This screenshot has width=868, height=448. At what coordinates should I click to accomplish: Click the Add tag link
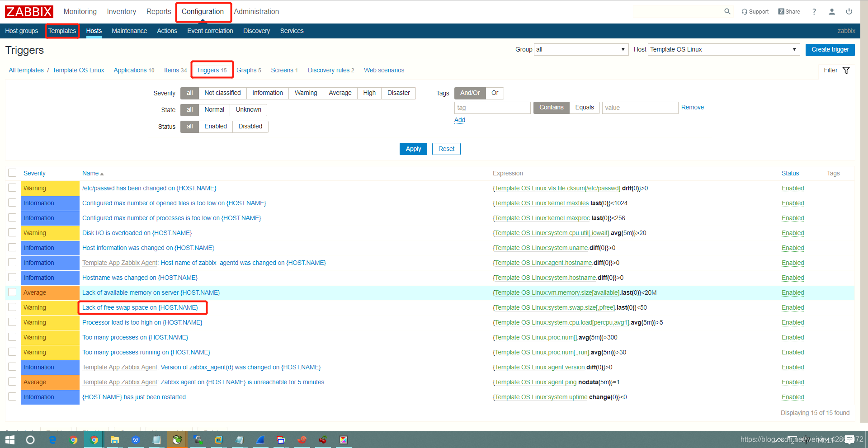460,120
